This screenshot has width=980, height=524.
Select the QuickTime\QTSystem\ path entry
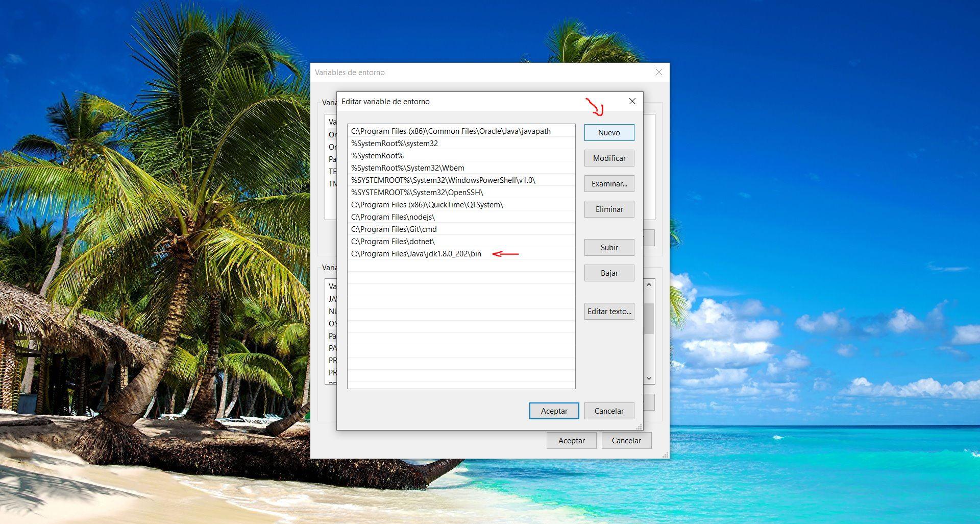coord(461,204)
